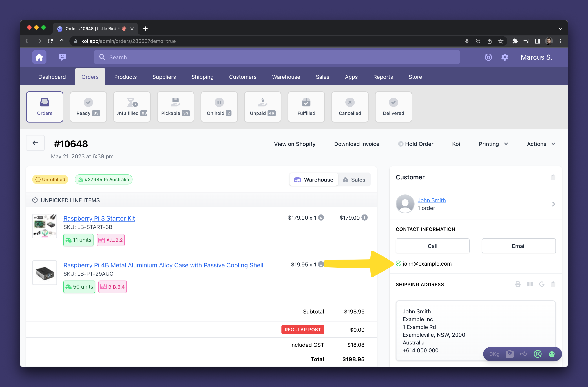Open the Actions dropdown menu

[x=541, y=144]
